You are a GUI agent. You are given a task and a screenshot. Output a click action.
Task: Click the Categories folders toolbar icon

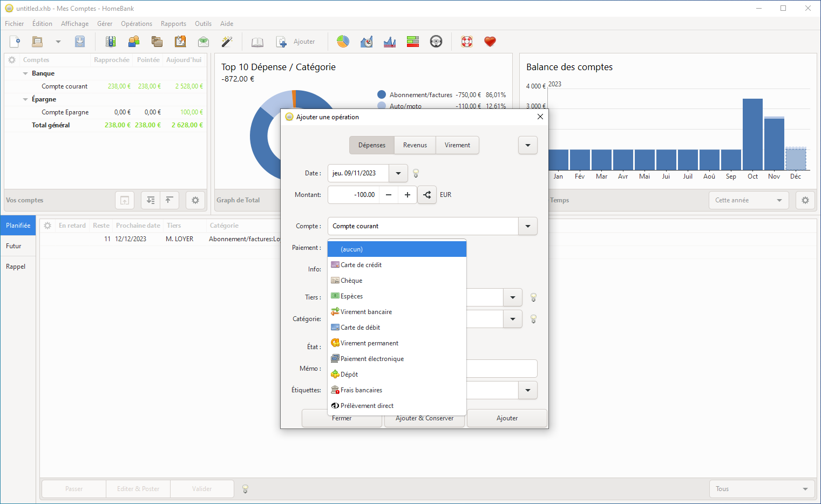click(x=157, y=42)
